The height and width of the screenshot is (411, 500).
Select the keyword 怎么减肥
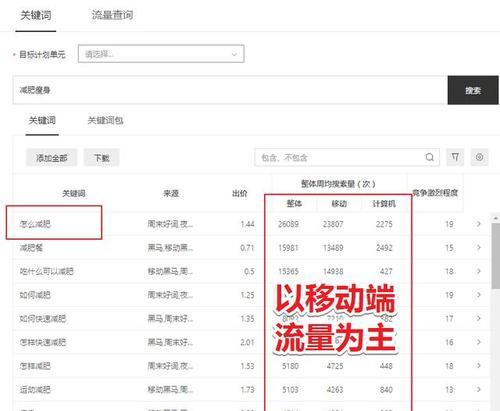(35, 224)
